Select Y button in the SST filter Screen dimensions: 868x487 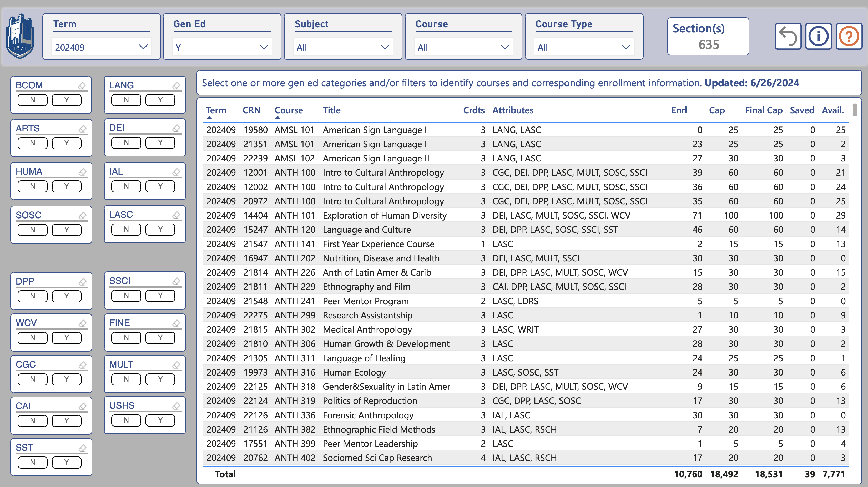point(66,462)
